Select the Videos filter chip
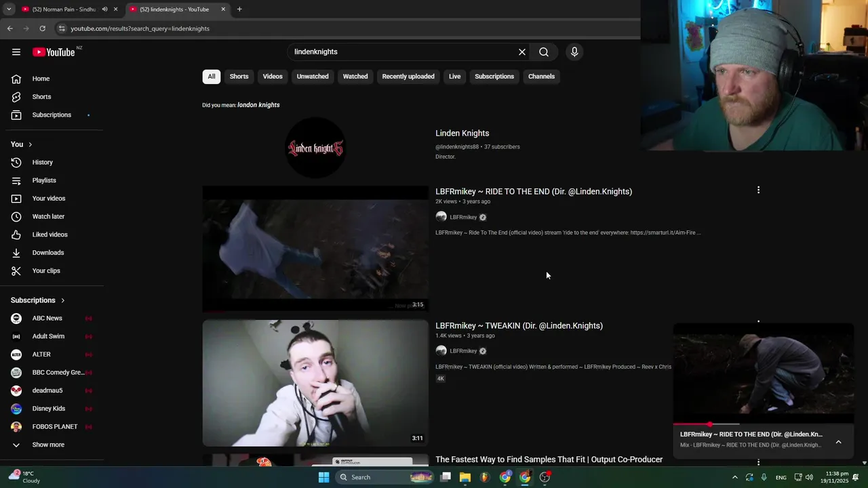 pos(273,77)
